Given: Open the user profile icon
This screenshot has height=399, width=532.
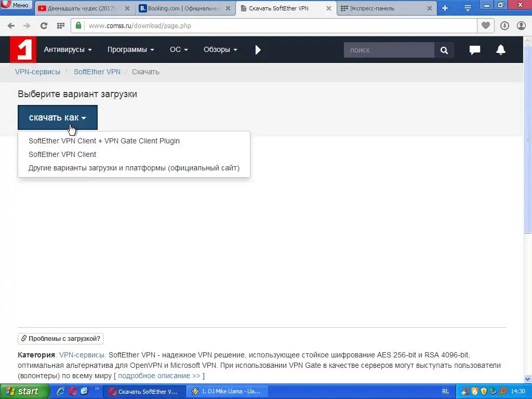Looking at the screenshot, I should 521,26.
